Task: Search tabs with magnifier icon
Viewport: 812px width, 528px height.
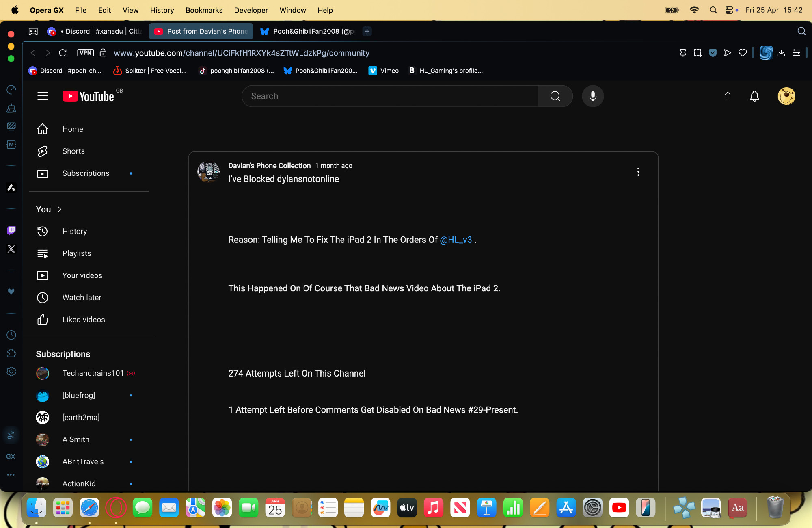Action: pos(801,31)
